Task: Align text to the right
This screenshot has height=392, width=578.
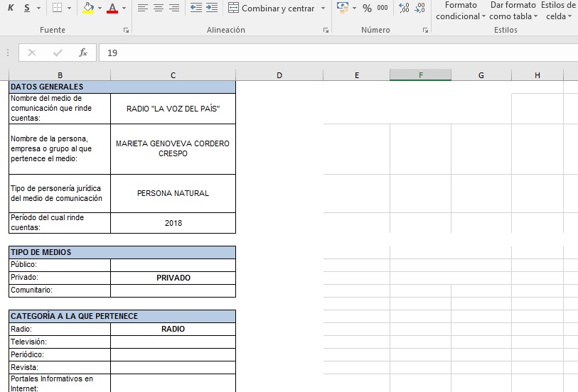Action: click(x=173, y=8)
